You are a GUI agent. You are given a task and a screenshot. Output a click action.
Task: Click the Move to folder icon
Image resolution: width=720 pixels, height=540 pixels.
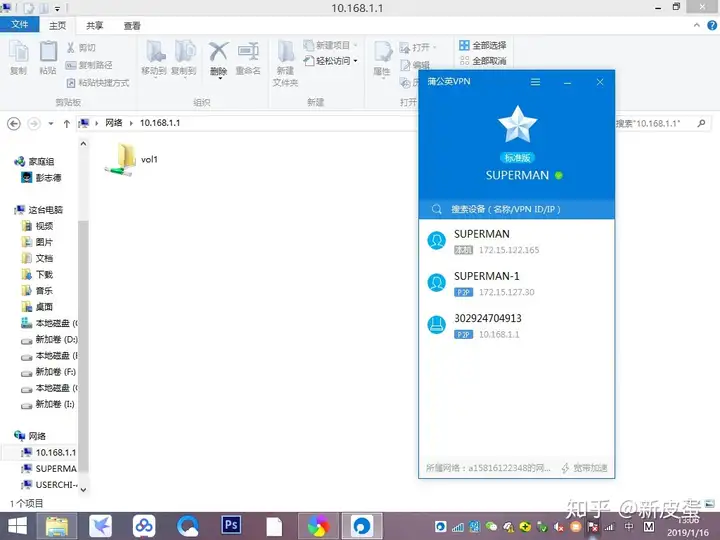coord(154,58)
